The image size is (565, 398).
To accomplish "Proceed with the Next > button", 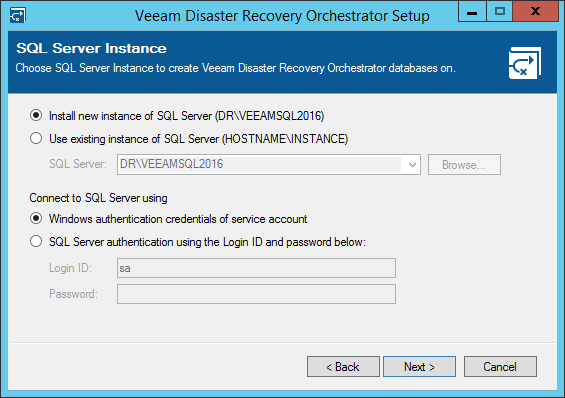I will (419, 367).
